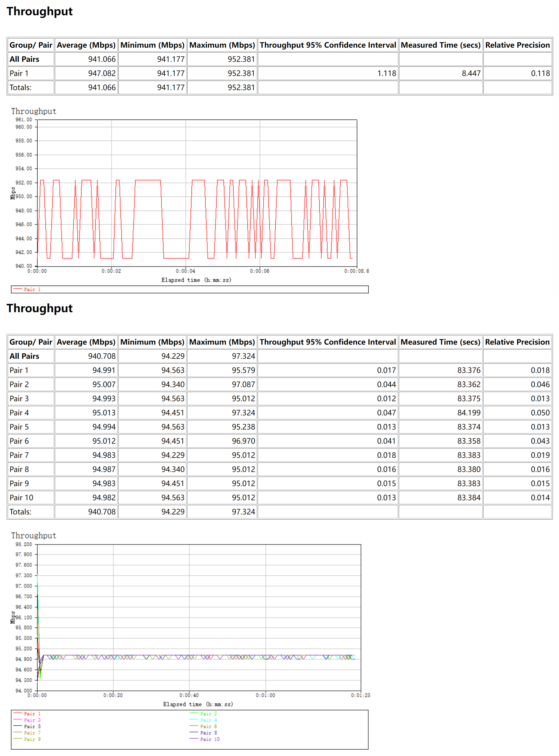
Task: Click the Pair 1 average value 947.082
Action: point(102,73)
